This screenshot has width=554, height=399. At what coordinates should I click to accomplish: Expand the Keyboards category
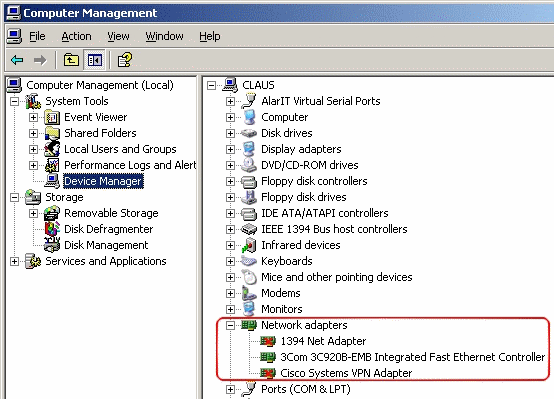point(230,261)
